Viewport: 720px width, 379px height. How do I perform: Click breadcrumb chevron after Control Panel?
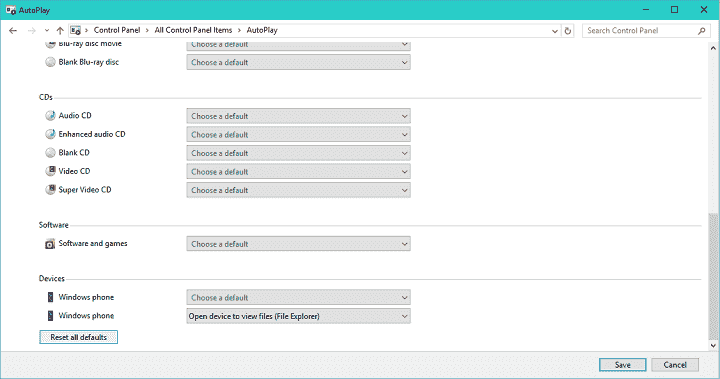coord(147,30)
